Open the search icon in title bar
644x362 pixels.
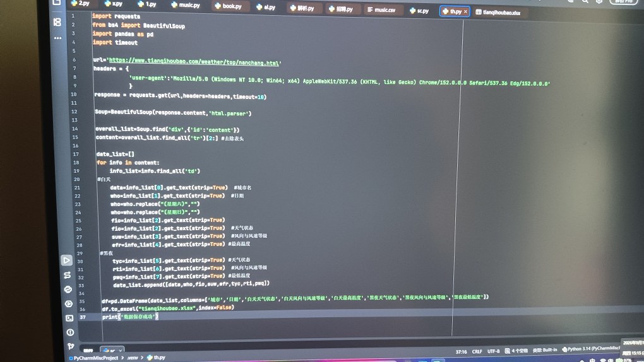pyautogui.click(x=585, y=1)
